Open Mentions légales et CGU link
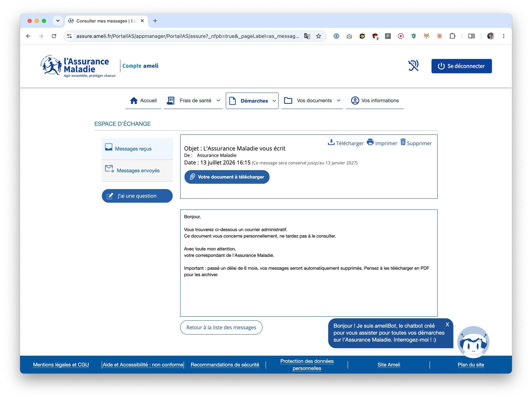 point(61,365)
